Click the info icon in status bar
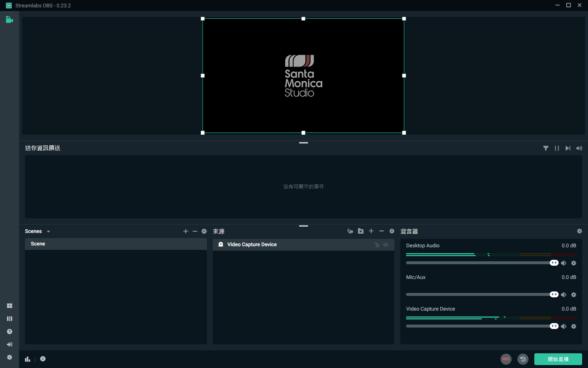 pyautogui.click(x=43, y=359)
